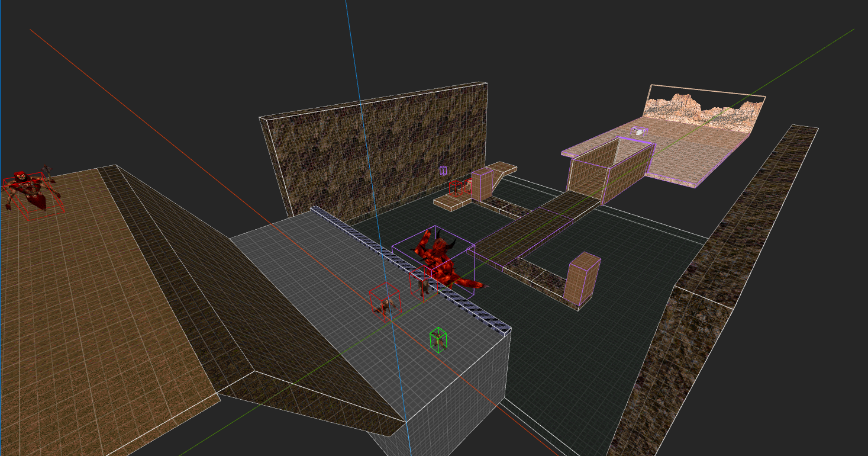Image resolution: width=868 pixels, height=456 pixels.
Task: Select the tan pillar at the walkway's near end
Action: [x=582, y=281]
